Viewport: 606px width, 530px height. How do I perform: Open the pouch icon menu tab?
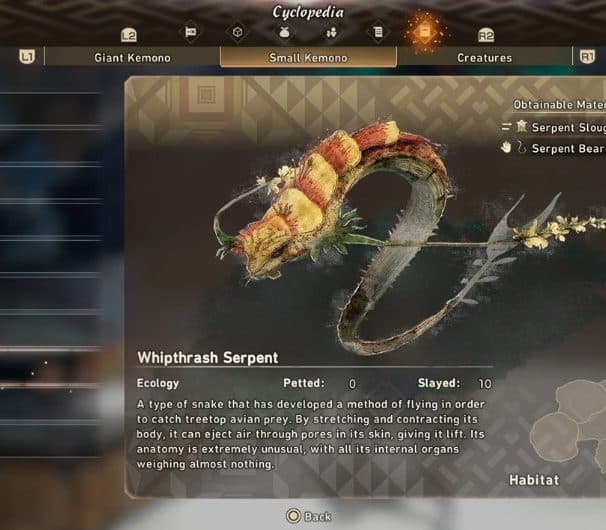(284, 32)
